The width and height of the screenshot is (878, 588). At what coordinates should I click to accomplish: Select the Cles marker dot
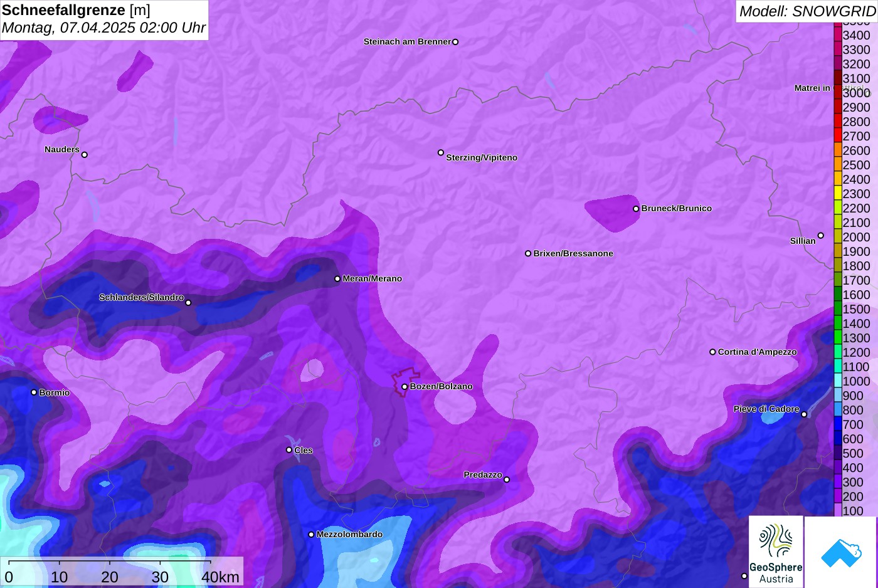(289, 450)
